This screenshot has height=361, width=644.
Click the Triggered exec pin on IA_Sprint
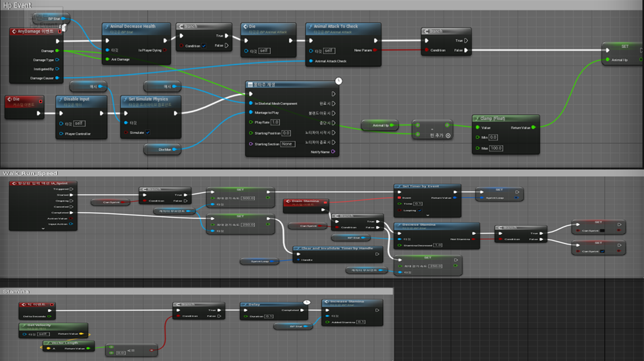coord(72,189)
